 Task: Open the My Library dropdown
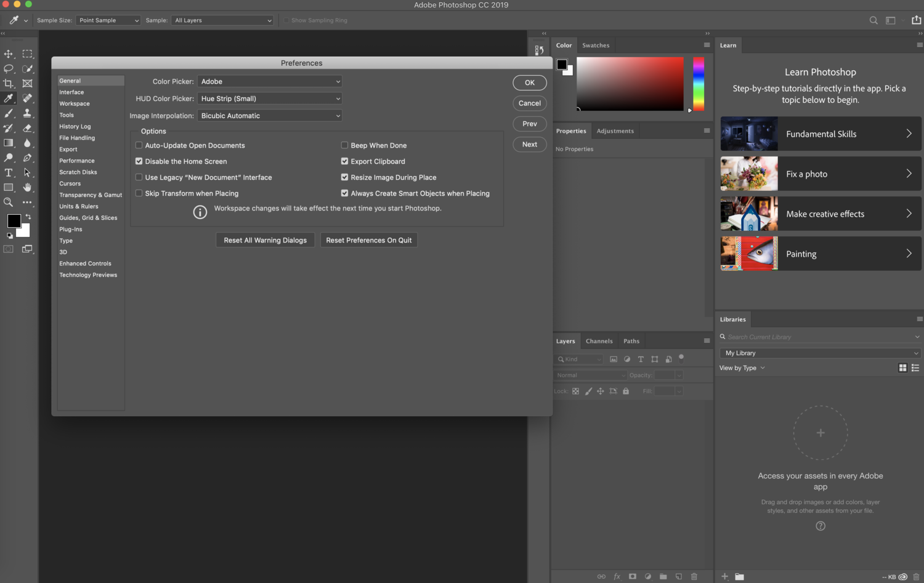coord(820,353)
